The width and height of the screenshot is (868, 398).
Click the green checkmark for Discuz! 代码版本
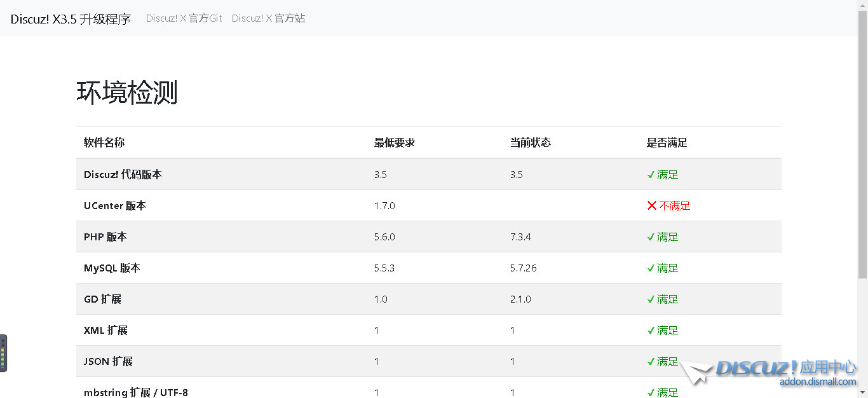[651, 174]
